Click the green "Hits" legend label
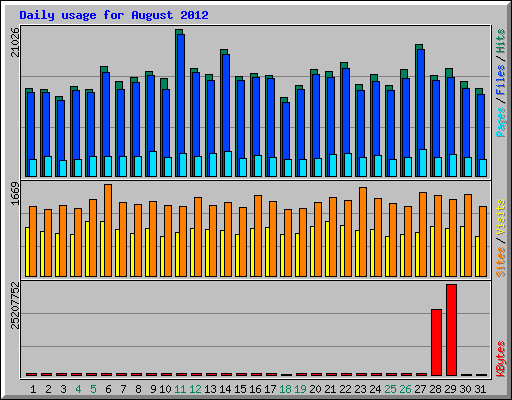The image size is (512, 400). (501, 41)
